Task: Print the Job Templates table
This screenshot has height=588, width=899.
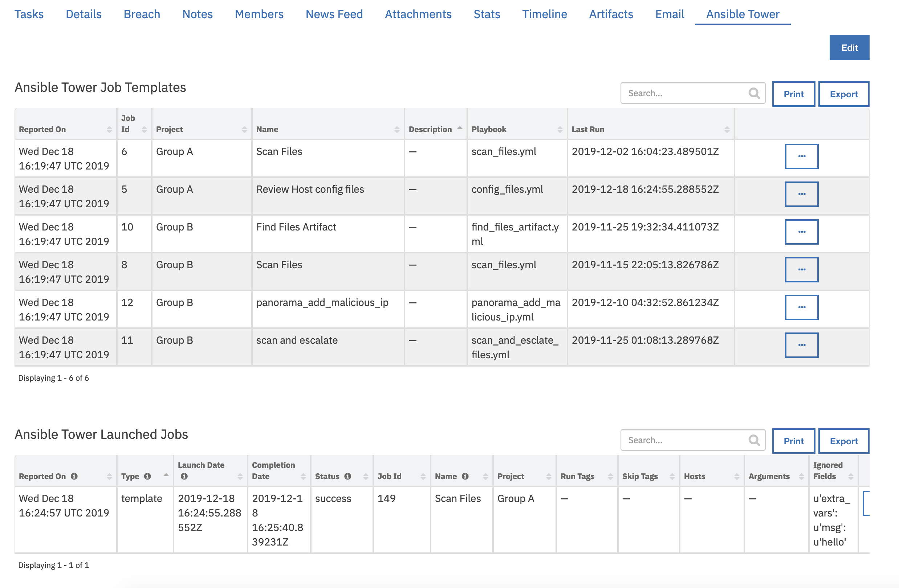Action: (x=793, y=94)
